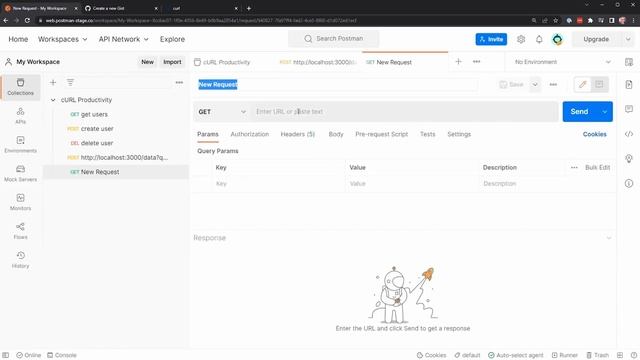Image resolution: width=640 pixels, height=360 pixels.
Task: Open the Send button dropdown arrow
Action: coord(604,111)
